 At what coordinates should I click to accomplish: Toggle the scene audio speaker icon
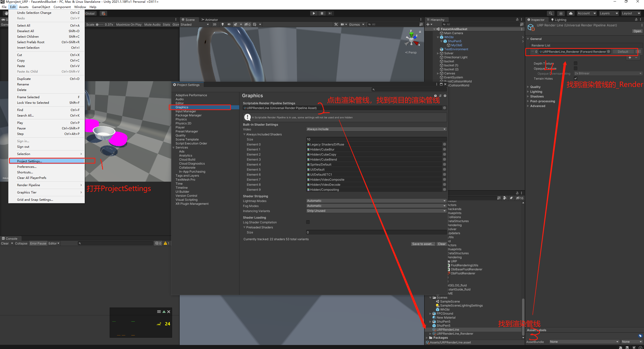229,24
